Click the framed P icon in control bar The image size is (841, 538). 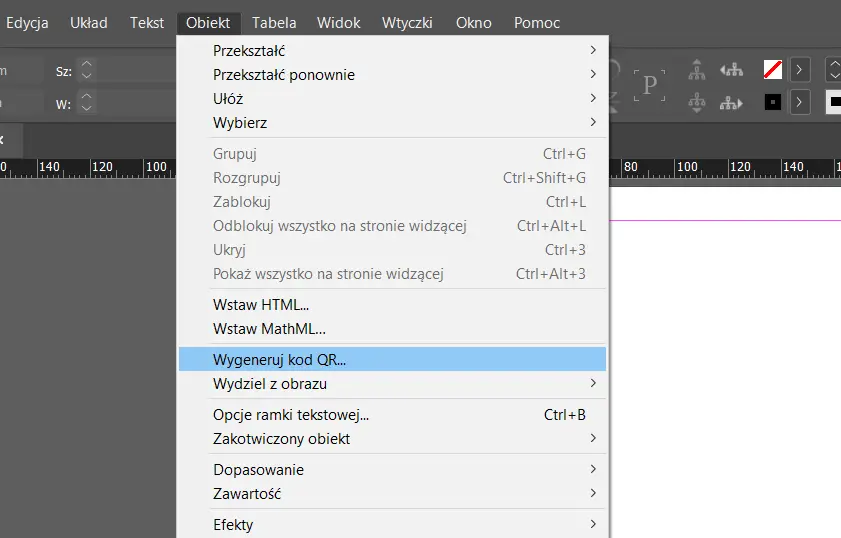click(x=649, y=85)
